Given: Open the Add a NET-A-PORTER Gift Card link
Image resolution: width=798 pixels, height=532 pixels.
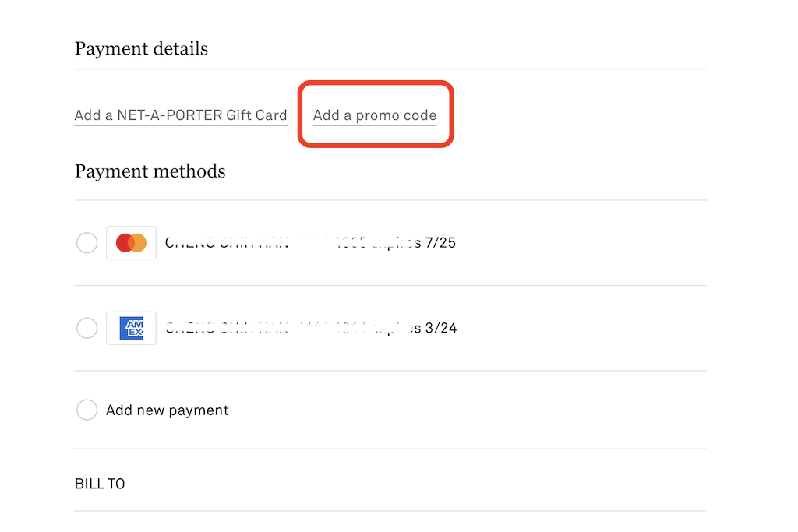Looking at the screenshot, I should [x=181, y=115].
